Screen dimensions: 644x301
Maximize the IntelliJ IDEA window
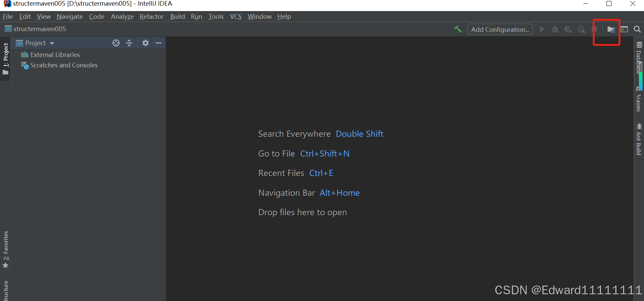(x=609, y=4)
